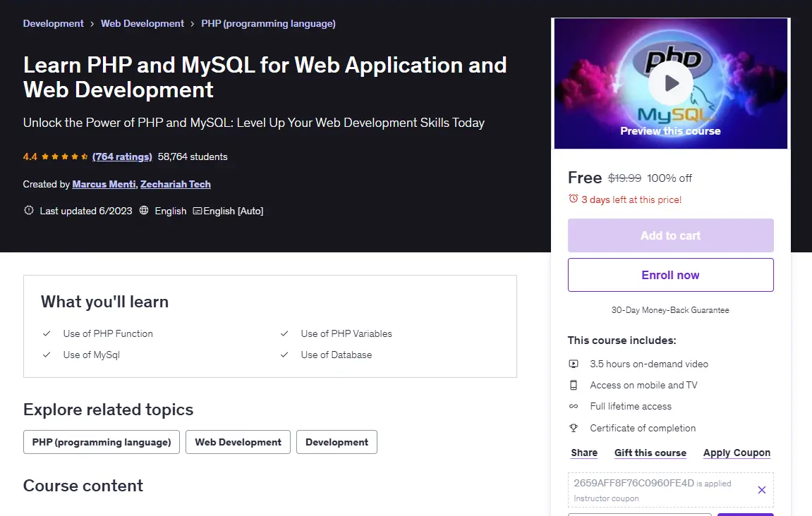
Task: Click the Last updated 6/2023 text
Action: (x=86, y=211)
